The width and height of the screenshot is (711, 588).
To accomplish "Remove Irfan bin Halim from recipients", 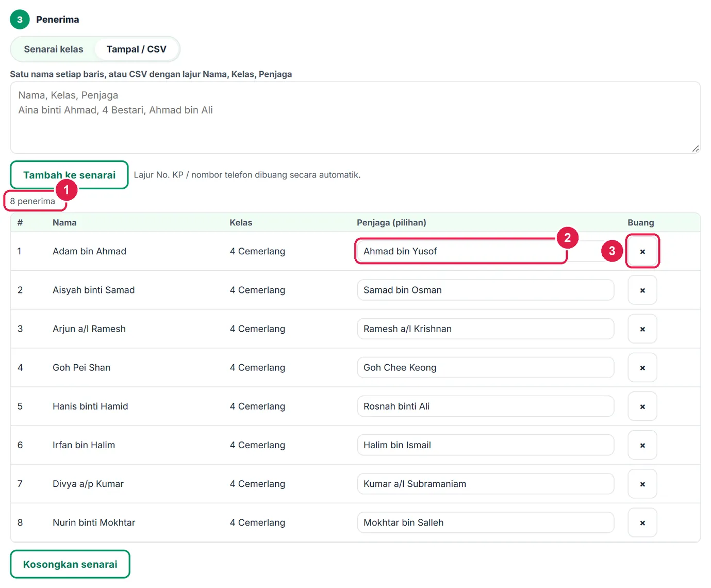I will pyautogui.click(x=642, y=445).
